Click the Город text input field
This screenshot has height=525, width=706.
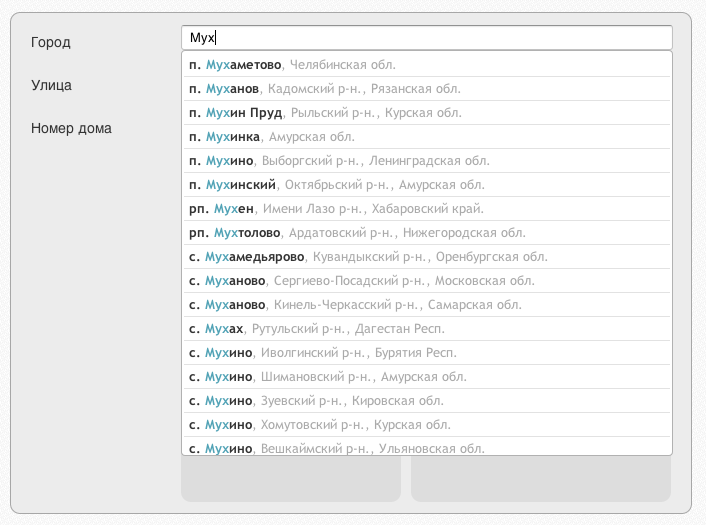coord(426,38)
